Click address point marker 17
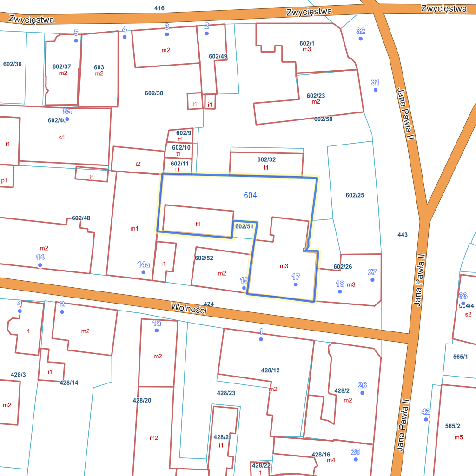Image resolution: width=476 pixels, height=476 pixels. pos(296,284)
